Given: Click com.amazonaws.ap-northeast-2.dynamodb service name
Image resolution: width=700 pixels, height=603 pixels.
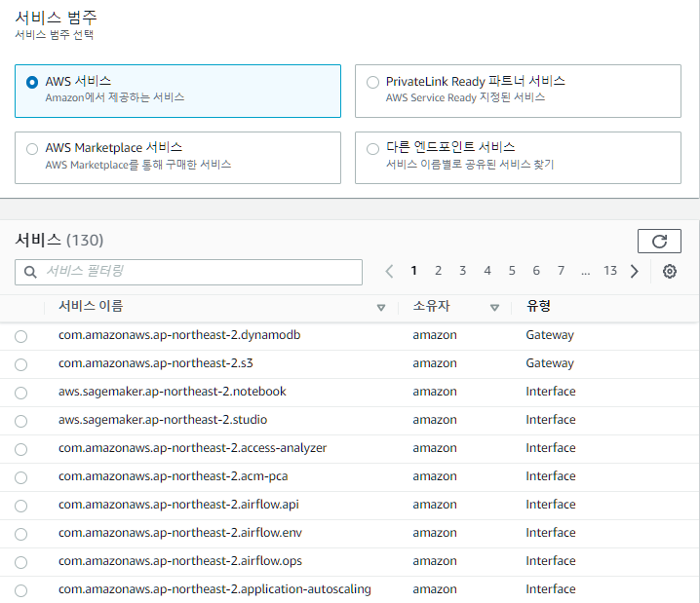Looking at the screenshot, I should [x=179, y=335].
